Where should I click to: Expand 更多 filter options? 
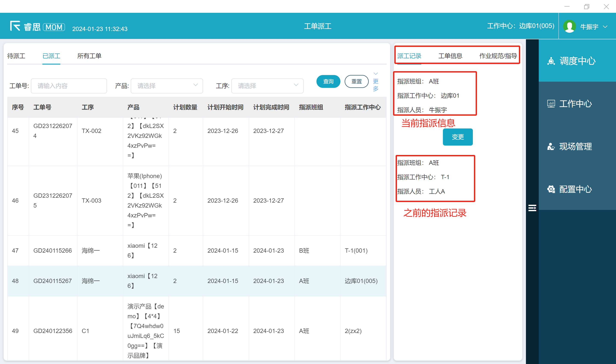(375, 82)
